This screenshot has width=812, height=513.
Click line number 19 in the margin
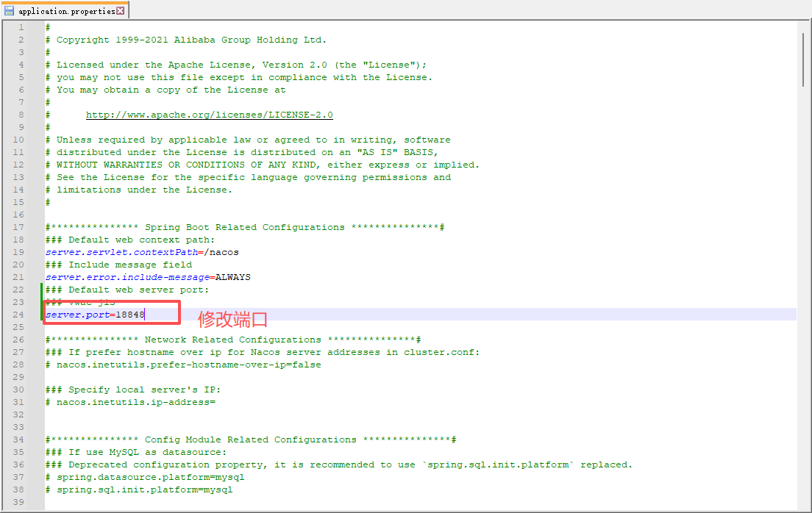[18, 253]
